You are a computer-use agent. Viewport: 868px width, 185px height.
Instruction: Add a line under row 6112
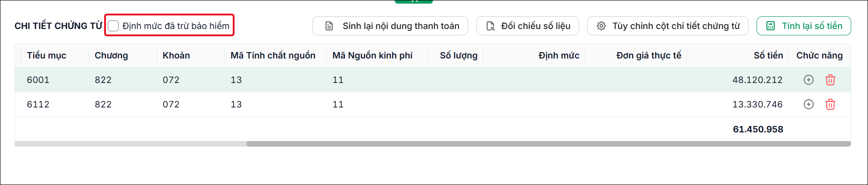pyautogui.click(x=808, y=104)
